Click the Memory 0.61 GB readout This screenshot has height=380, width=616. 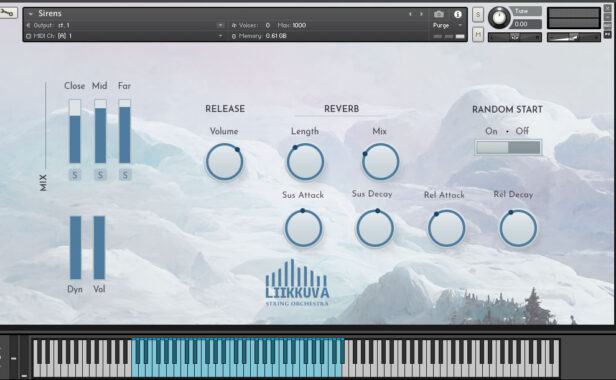[276, 36]
